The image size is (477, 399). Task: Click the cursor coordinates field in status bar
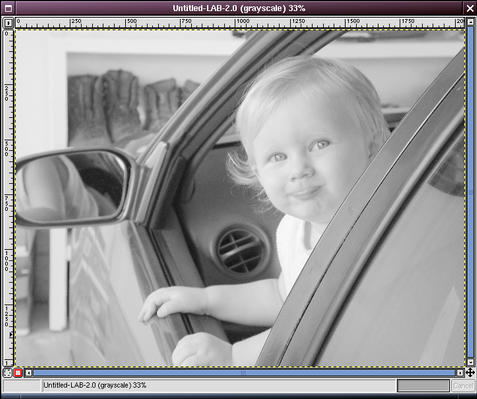(22, 386)
